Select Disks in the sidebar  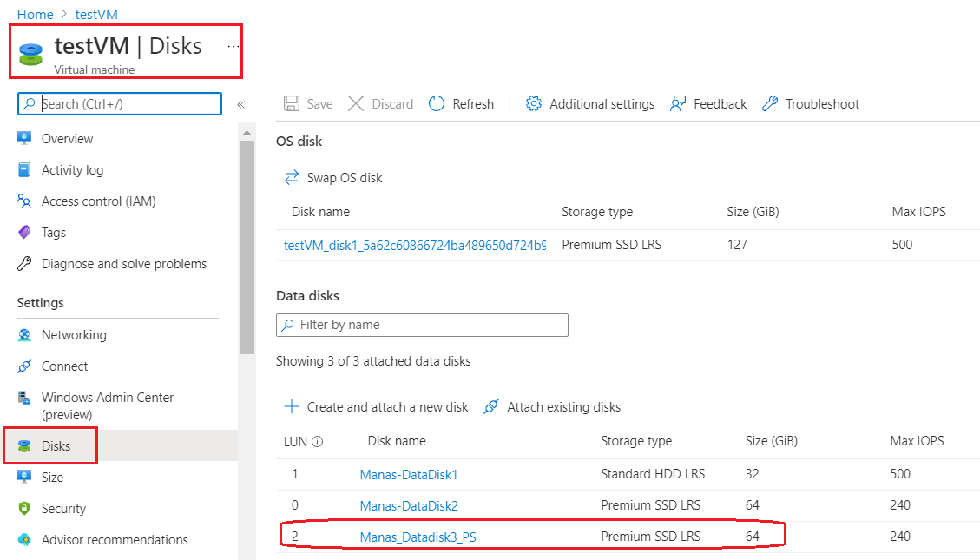[56, 445]
